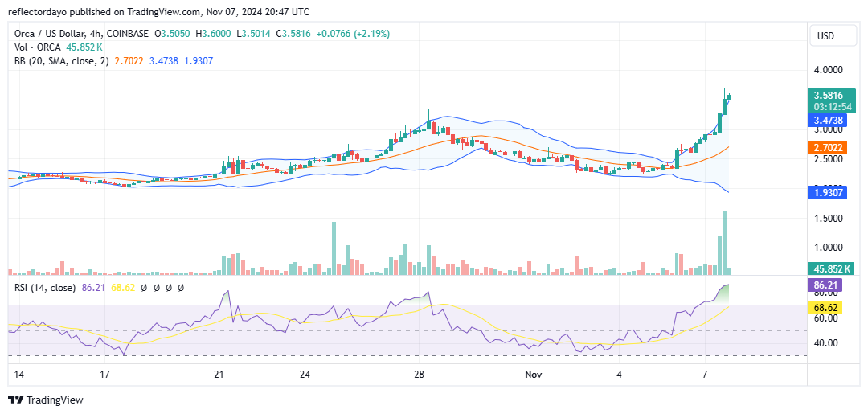Click the Vol · ORCA indicator label
The width and height of the screenshot is (868, 414).
[x=38, y=47]
